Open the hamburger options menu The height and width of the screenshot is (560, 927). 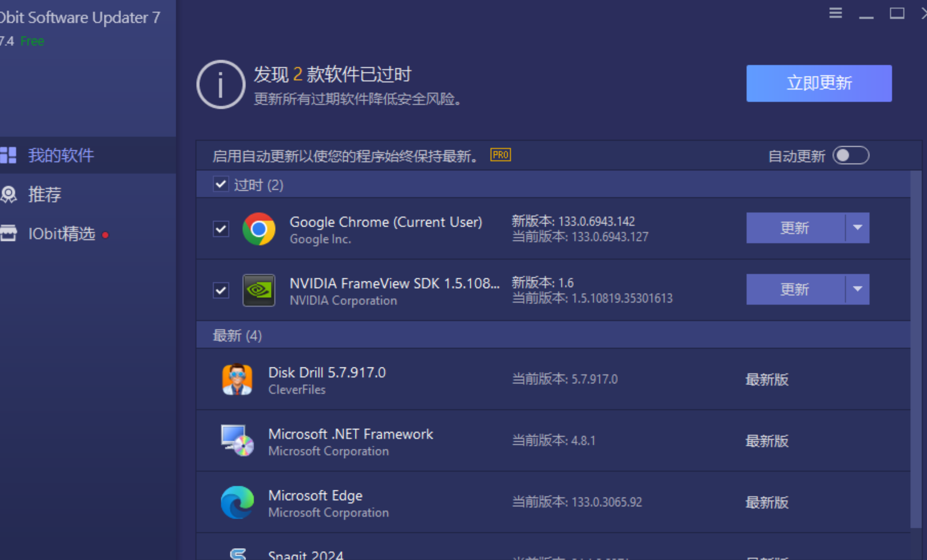pyautogui.click(x=835, y=13)
